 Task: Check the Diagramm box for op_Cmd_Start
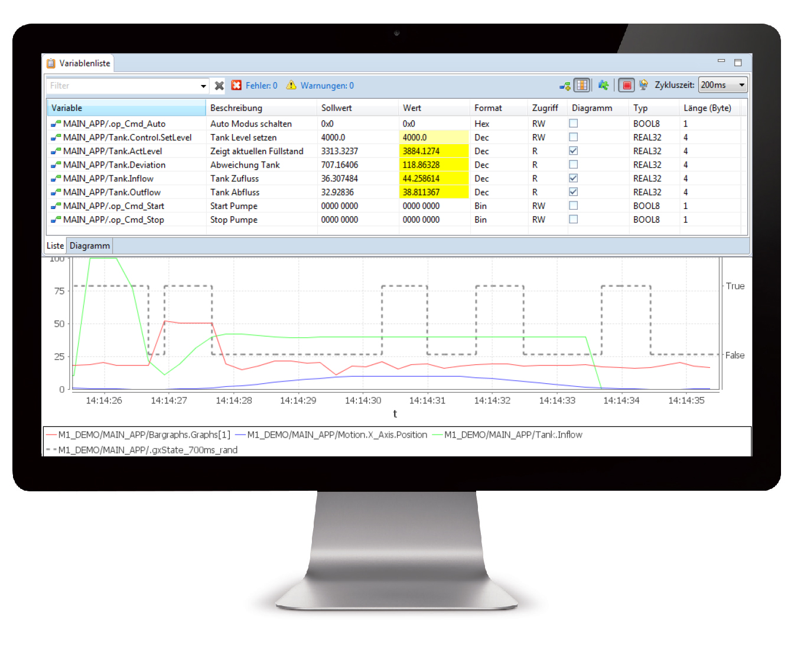tap(573, 205)
